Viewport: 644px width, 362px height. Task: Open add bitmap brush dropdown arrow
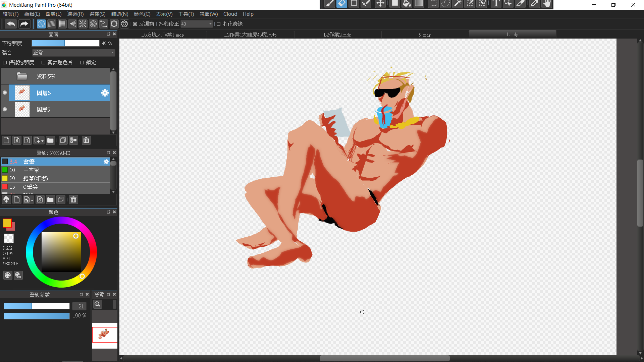(32, 200)
